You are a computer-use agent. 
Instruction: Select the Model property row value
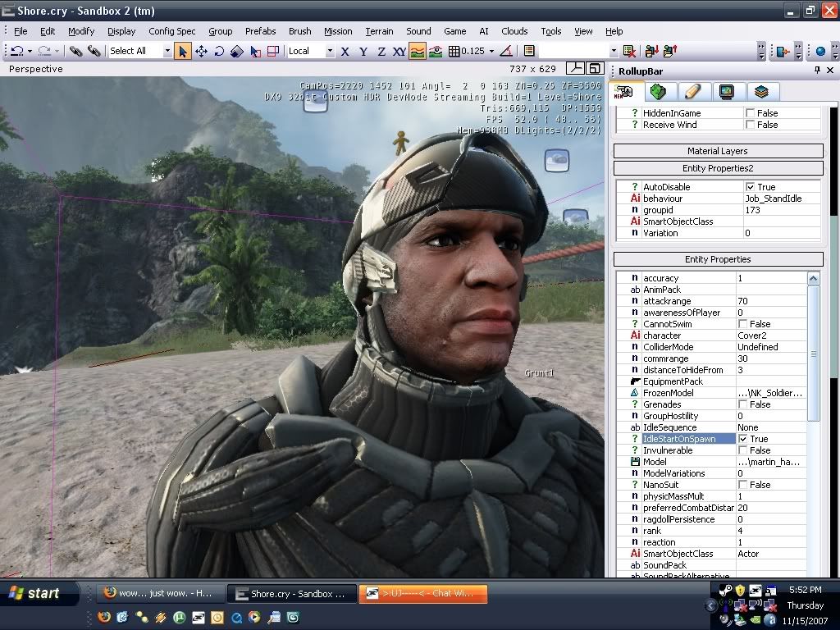(771, 462)
